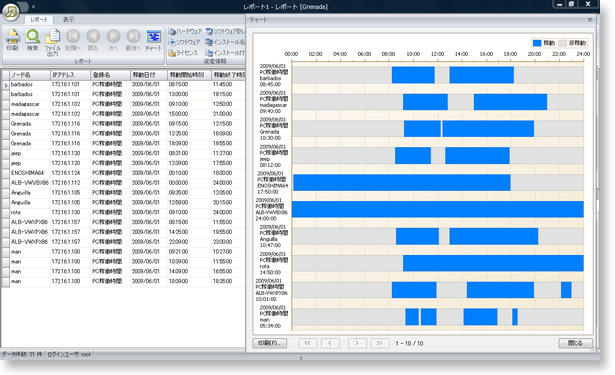
Task: Select the License (ライセンス) asset item
Action: 184,53
